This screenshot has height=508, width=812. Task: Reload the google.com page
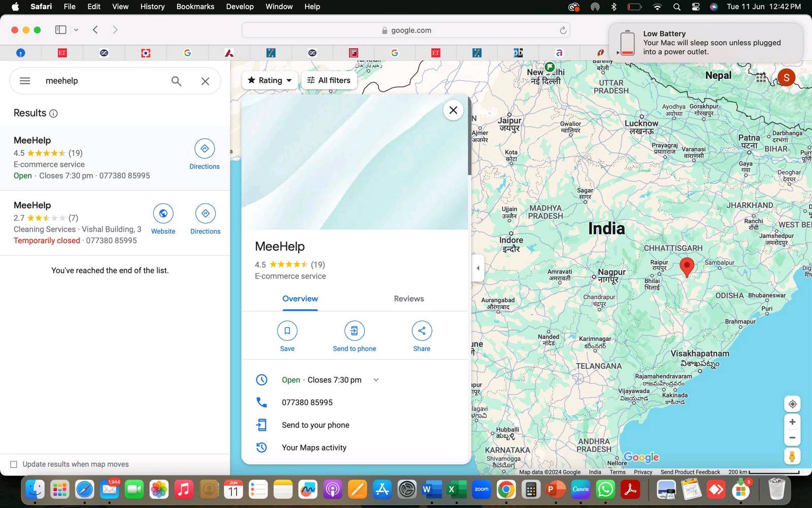[563, 30]
